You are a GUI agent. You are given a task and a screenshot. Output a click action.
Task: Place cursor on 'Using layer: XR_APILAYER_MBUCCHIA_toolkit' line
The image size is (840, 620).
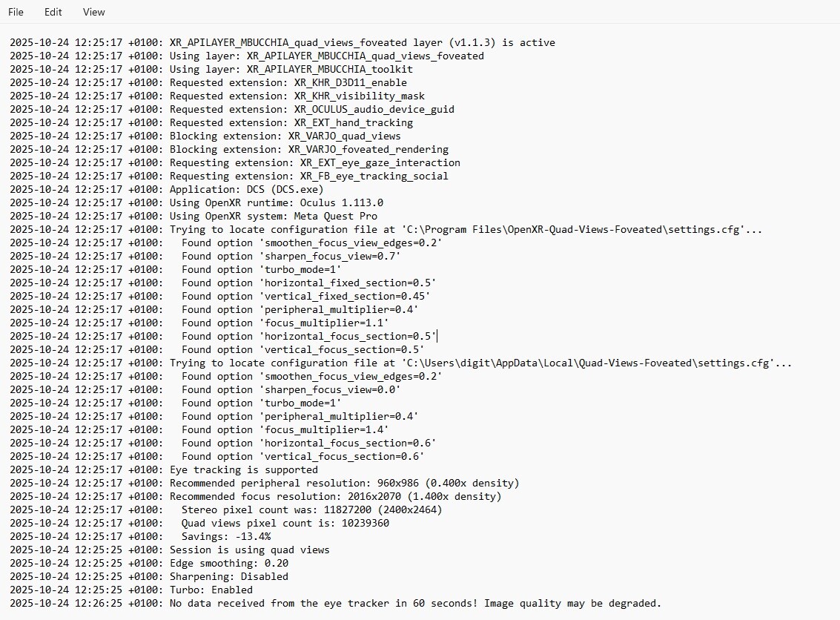pyautogui.click(x=291, y=69)
